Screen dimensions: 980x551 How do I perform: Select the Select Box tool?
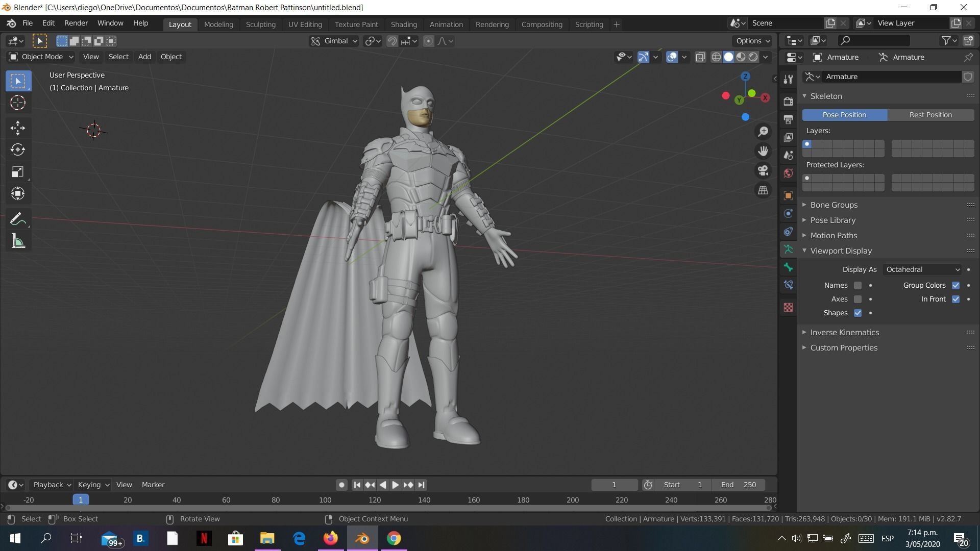tap(18, 81)
